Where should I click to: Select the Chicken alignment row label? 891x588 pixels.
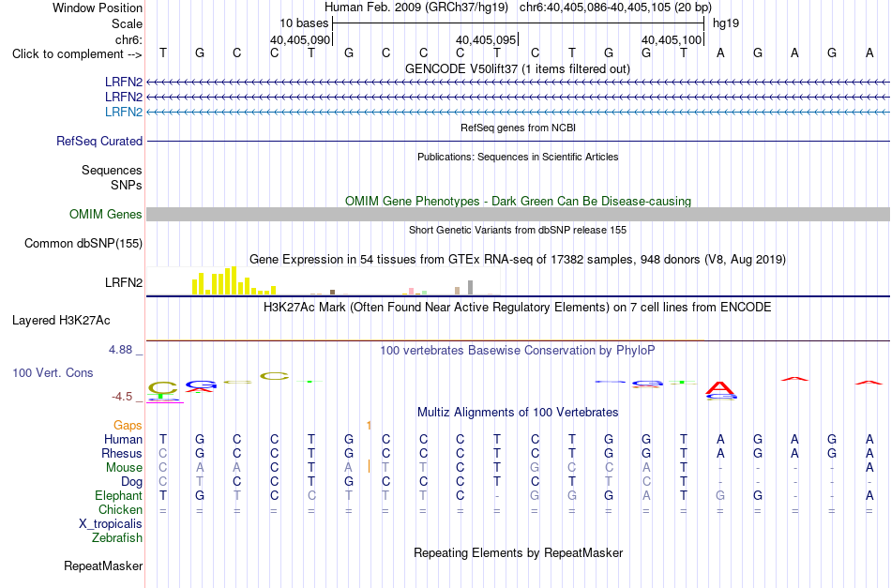tap(120, 509)
